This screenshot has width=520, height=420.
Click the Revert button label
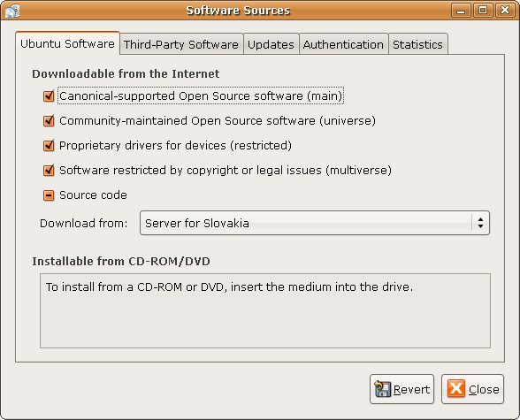point(411,389)
